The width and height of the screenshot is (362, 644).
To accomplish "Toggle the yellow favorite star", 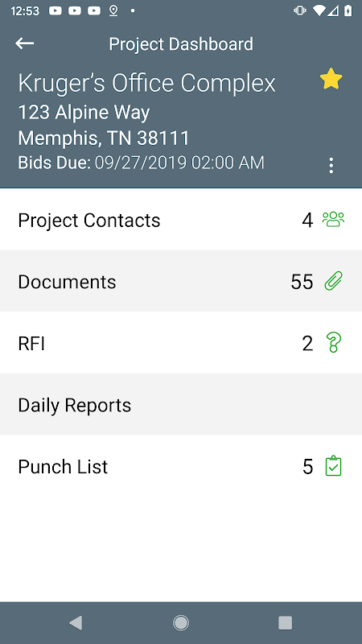I will [331, 79].
